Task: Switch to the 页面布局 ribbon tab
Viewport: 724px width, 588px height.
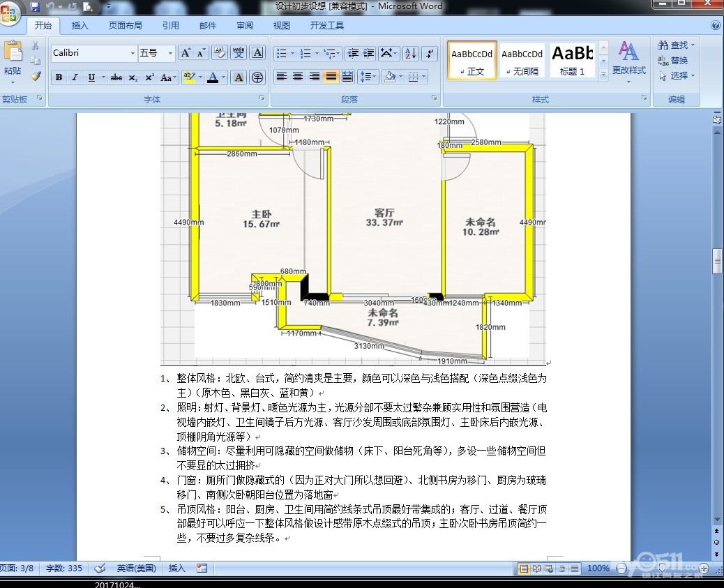Action: pyautogui.click(x=125, y=26)
